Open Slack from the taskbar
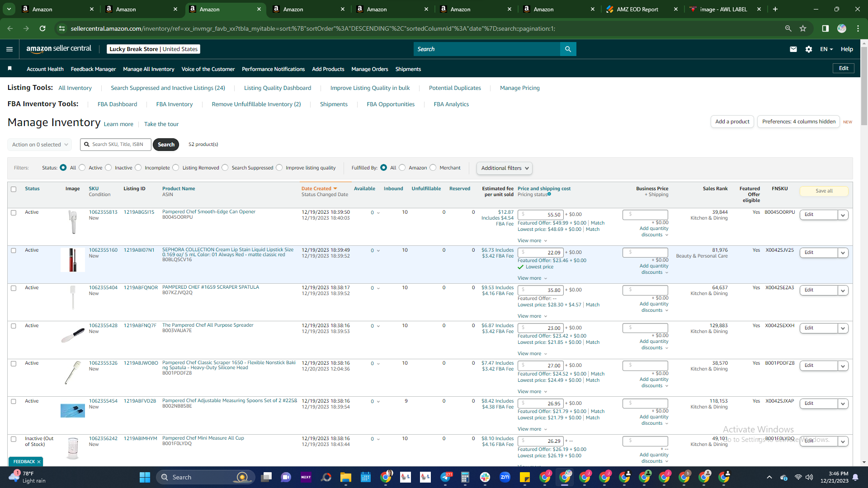Viewport: 868px width, 488px height. point(485,477)
